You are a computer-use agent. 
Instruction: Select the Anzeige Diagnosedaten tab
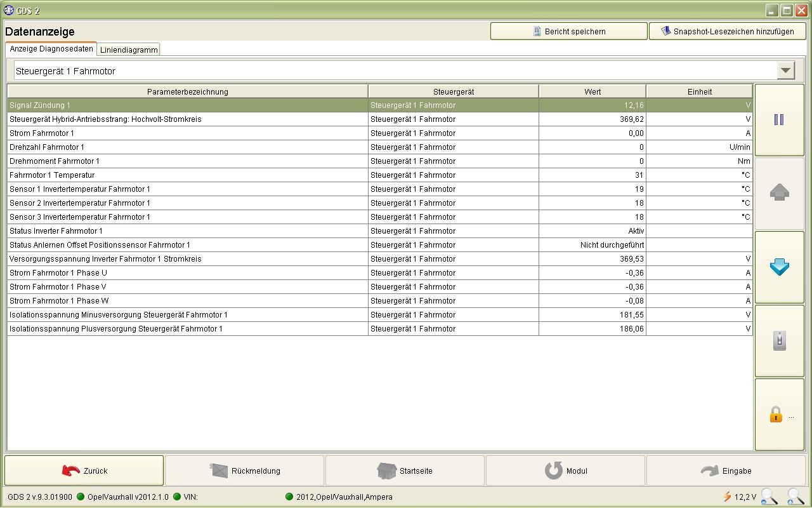pyautogui.click(x=51, y=49)
